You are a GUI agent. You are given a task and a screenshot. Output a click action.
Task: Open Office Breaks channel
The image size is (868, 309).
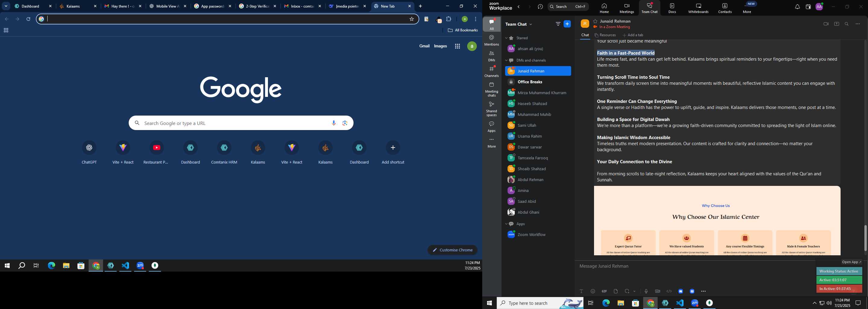coord(538,82)
